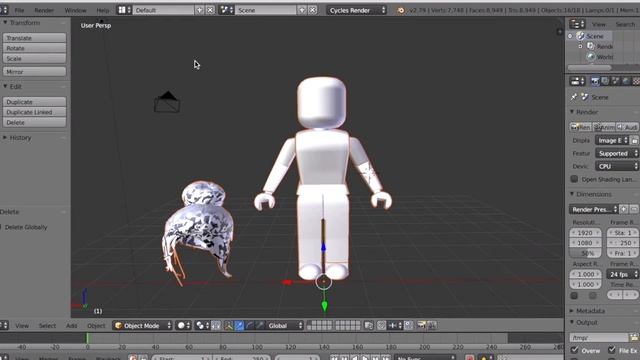
Task: Click the OpenGL render image icon
Action: 422,325
